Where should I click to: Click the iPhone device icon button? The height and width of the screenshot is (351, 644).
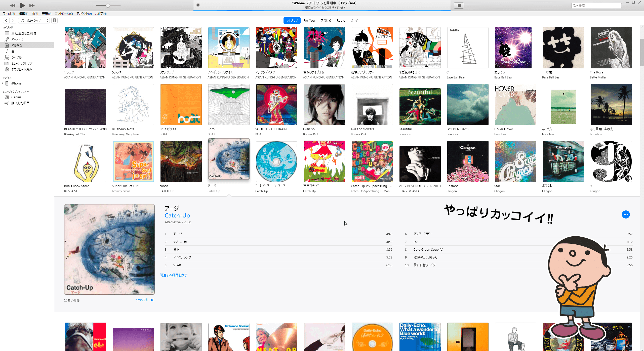pyautogui.click(x=54, y=20)
